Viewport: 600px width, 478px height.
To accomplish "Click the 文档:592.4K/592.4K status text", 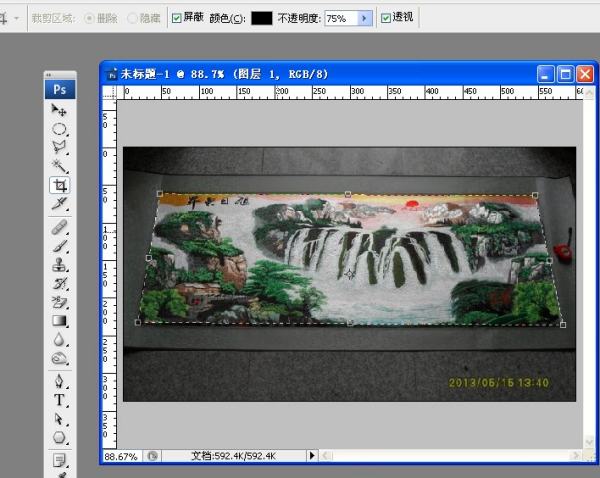I will [233, 456].
